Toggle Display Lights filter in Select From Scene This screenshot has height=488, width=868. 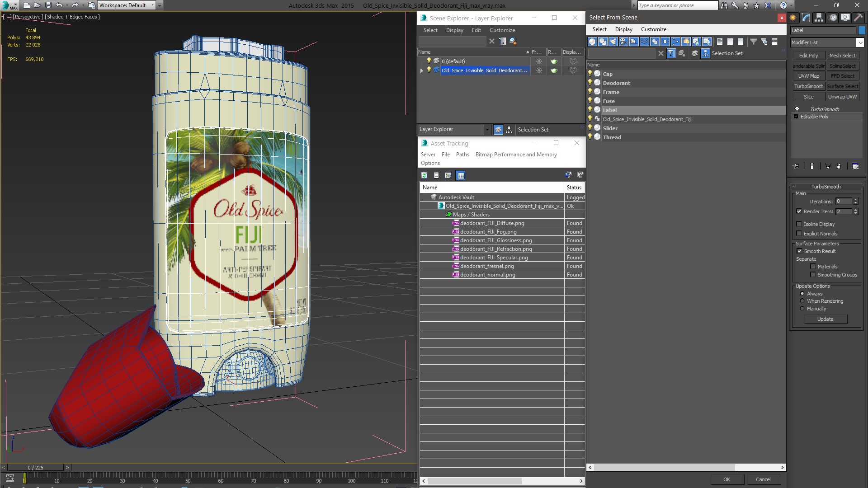[x=613, y=42]
